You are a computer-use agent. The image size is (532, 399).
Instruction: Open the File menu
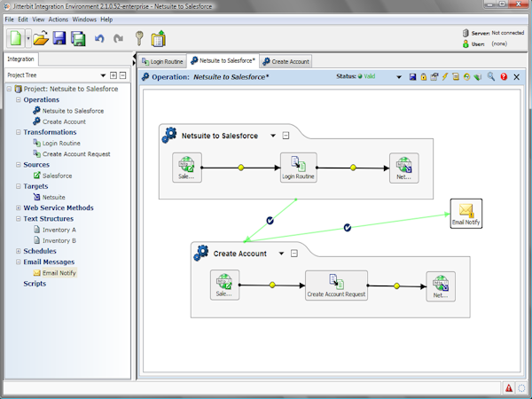9,20
